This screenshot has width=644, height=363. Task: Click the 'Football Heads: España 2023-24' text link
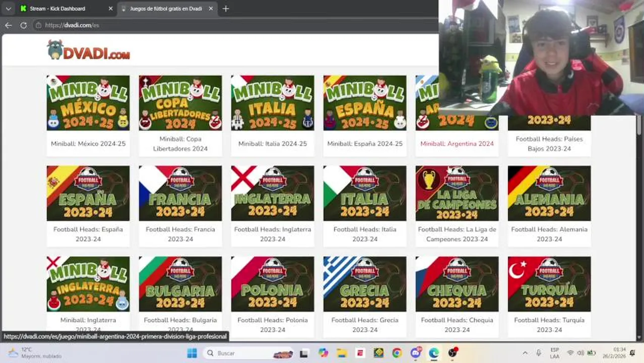tap(88, 234)
